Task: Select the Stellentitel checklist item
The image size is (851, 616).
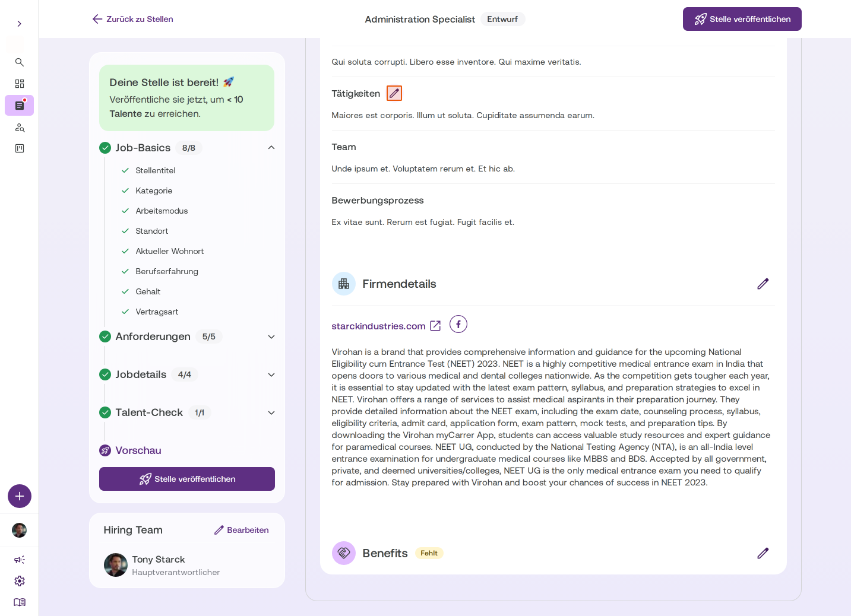Action: [x=156, y=170]
